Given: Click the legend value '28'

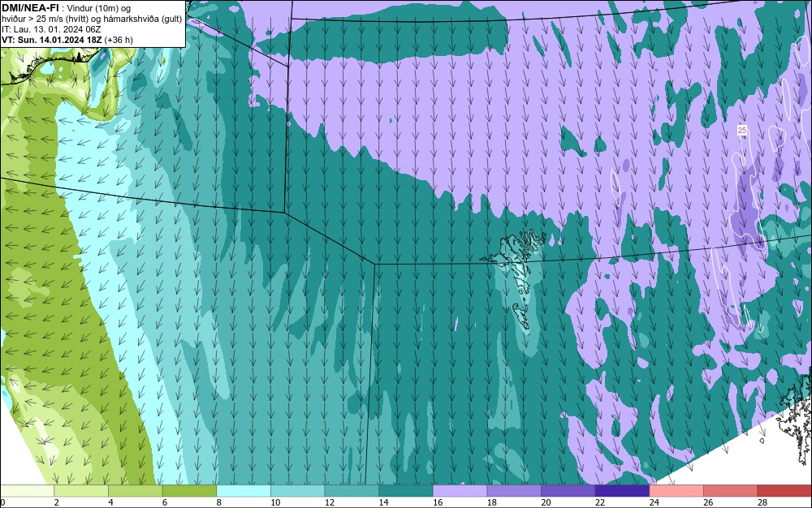Looking at the screenshot, I should click(762, 502).
